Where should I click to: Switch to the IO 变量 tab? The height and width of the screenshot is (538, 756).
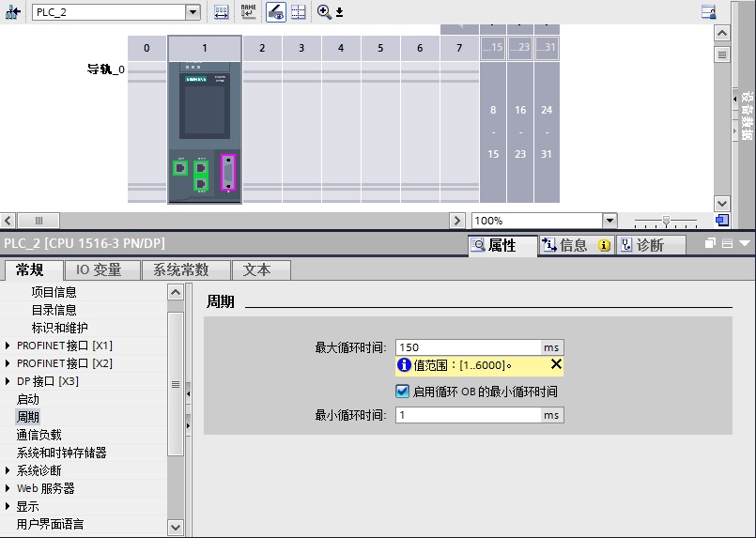click(99, 269)
